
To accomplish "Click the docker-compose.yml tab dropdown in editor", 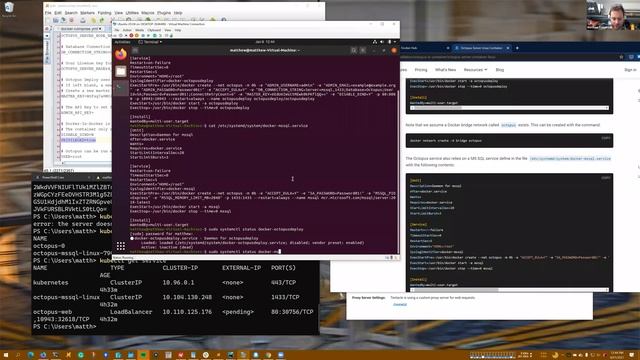I will click(100, 29).
